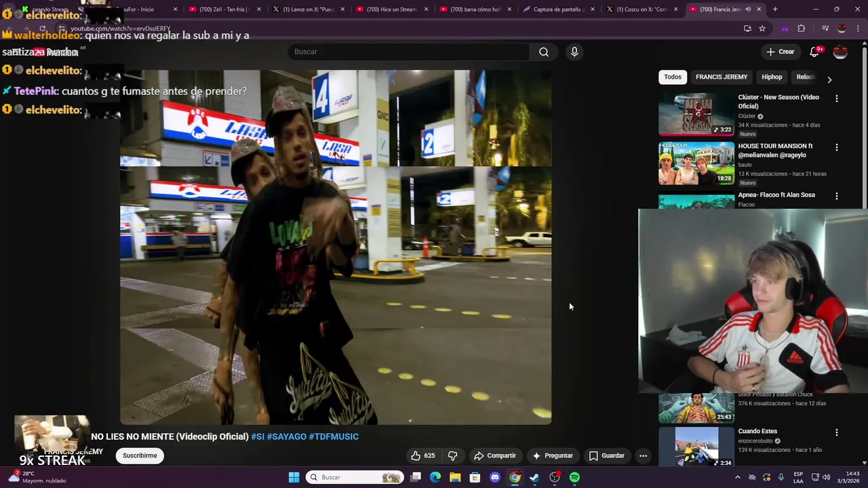This screenshot has width=868, height=488.
Task: Open Clúster New Season video thumbnail
Action: [696, 115]
